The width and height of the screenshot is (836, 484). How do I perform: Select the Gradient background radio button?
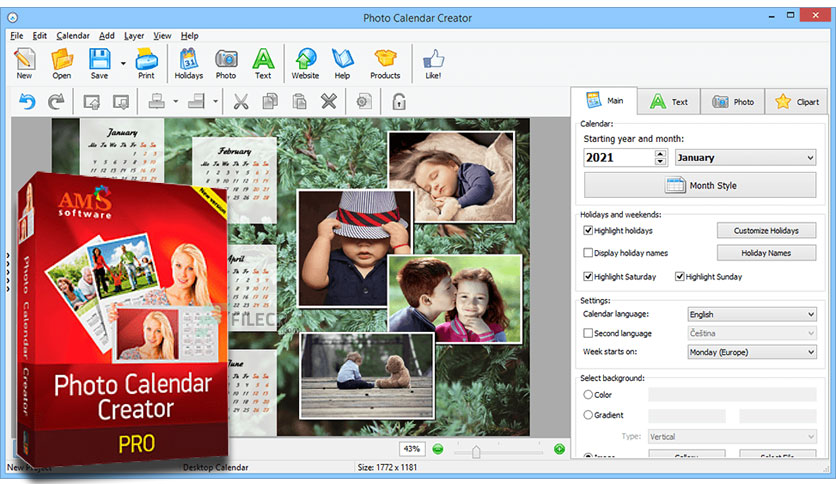588,415
